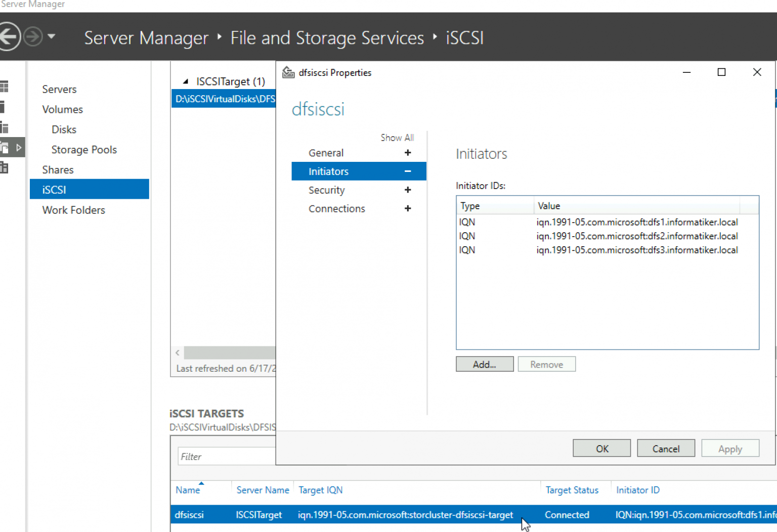Click the Add button to add an initiator
The height and width of the screenshot is (532, 777).
pos(484,364)
